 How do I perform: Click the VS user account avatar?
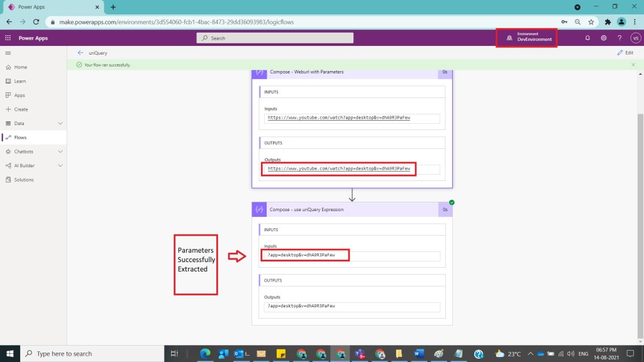click(635, 38)
